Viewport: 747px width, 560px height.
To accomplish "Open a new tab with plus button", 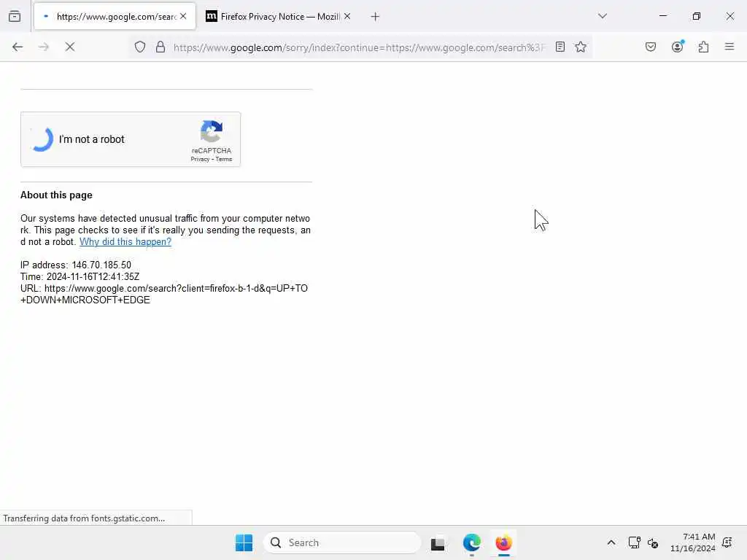I will click(376, 17).
